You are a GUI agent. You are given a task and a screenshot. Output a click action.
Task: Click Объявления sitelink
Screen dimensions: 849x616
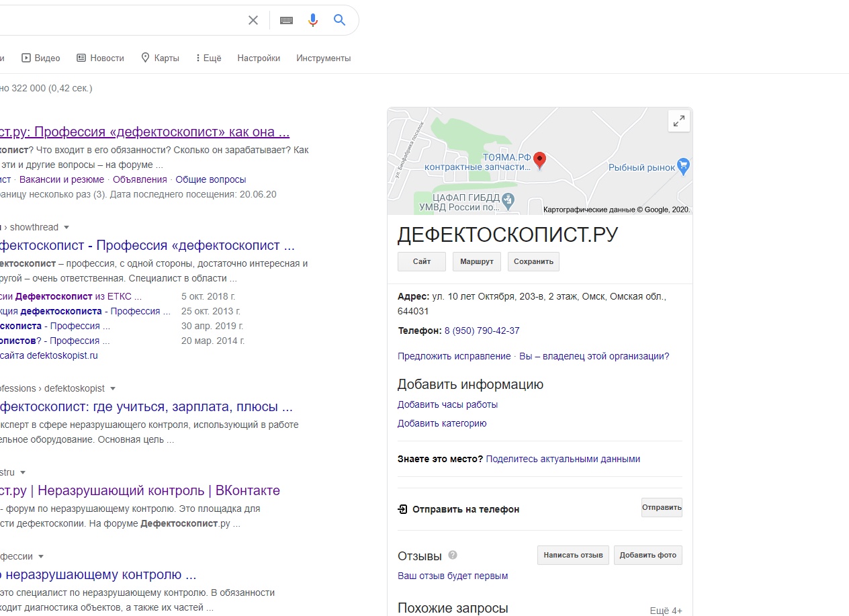click(140, 179)
